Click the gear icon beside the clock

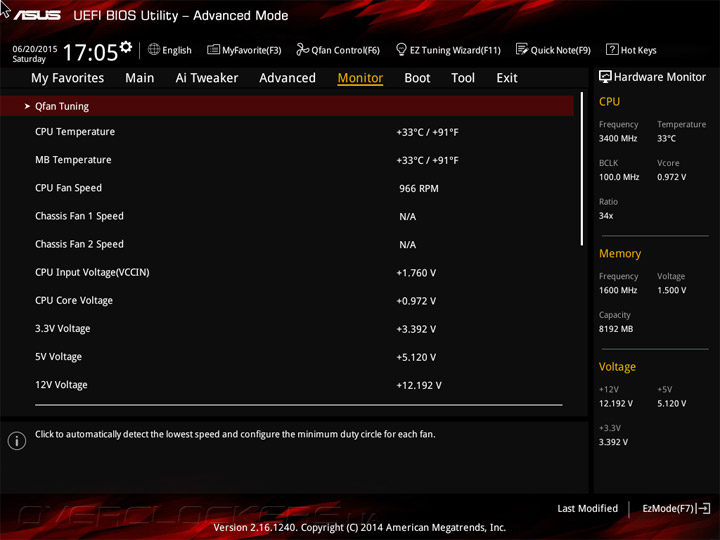pos(126,46)
